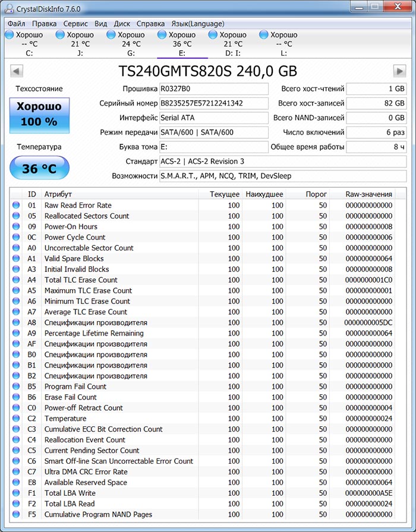Click status icon for Reallocated Sectors Count
The width and height of the screenshot is (416, 532).
(x=16, y=216)
